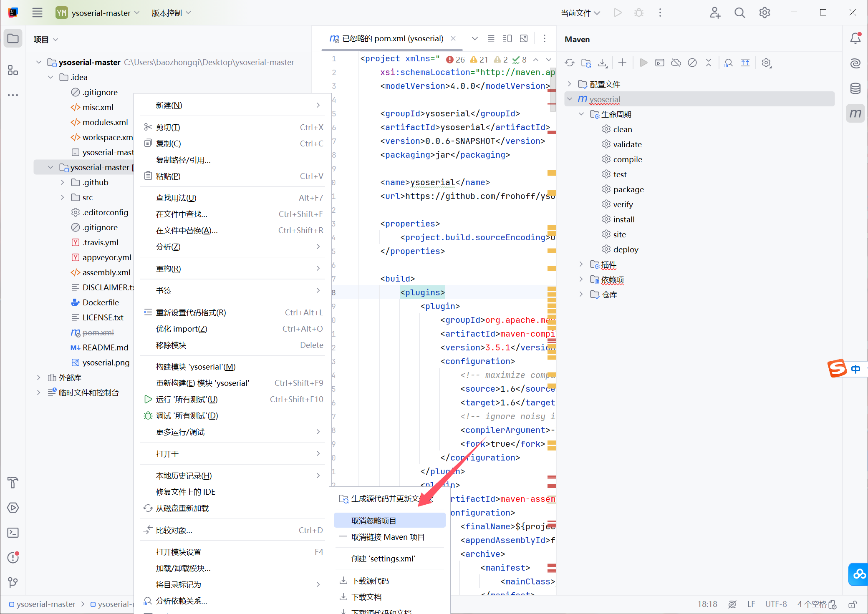Viewport: 868px width, 614px height.
Task: Add Maven project with plus icon
Action: click(x=622, y=63)
